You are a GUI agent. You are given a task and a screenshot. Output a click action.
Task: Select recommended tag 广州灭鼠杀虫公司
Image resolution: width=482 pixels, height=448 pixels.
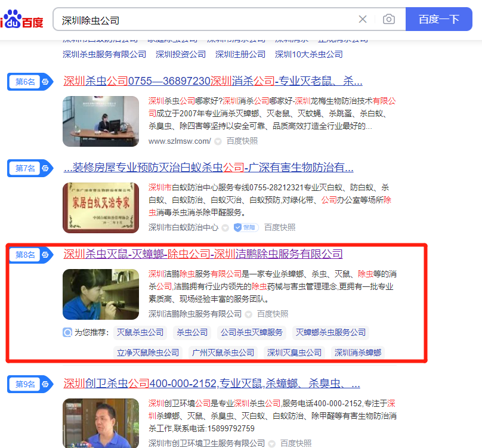tap(223, 353)
